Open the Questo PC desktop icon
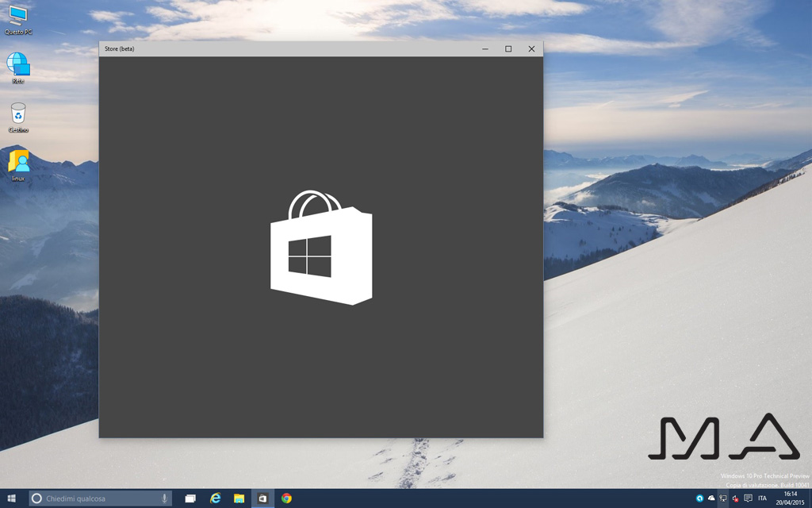812x508 pixels. 18,20
